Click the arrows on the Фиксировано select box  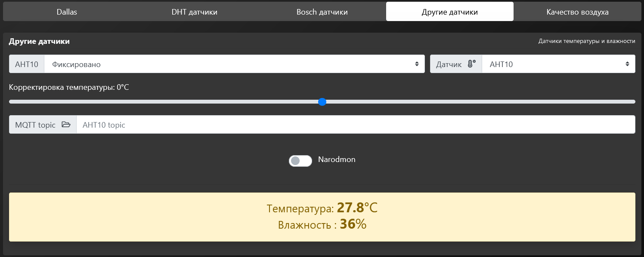417,64
